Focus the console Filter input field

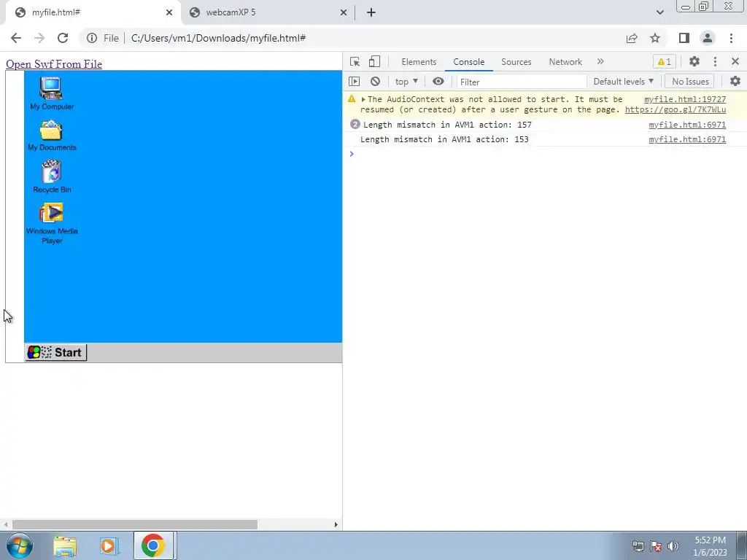pos(521,82)
